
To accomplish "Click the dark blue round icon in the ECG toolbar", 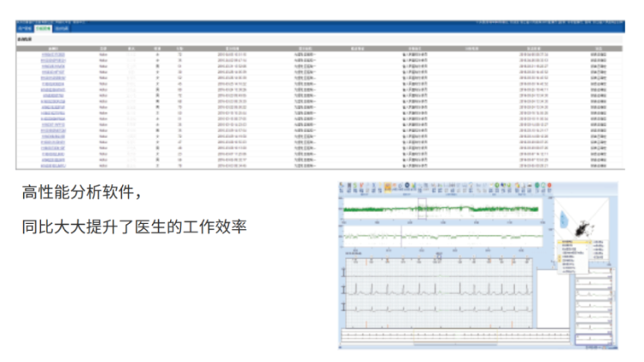I will point(407,185).
